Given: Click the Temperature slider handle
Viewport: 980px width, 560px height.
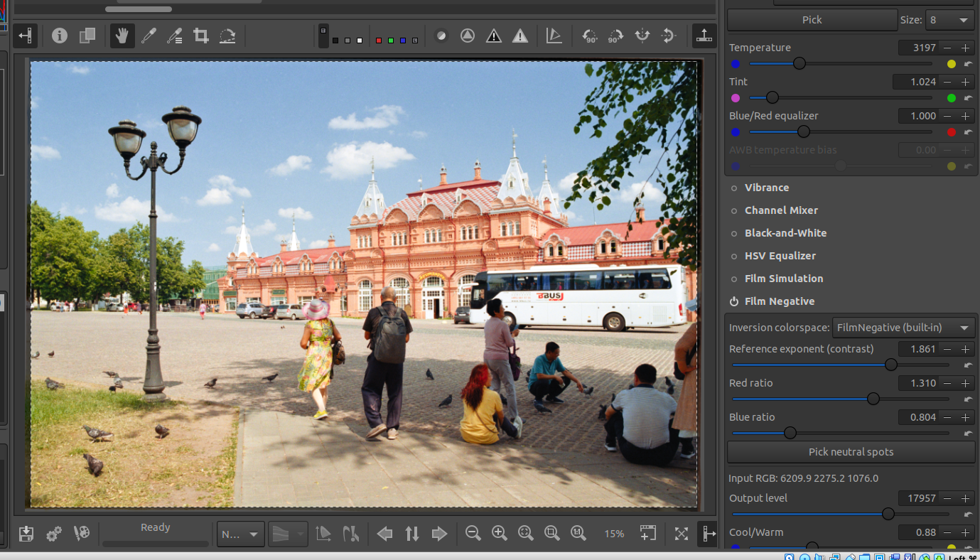Looking at the screenshot, I should (799, 63).
